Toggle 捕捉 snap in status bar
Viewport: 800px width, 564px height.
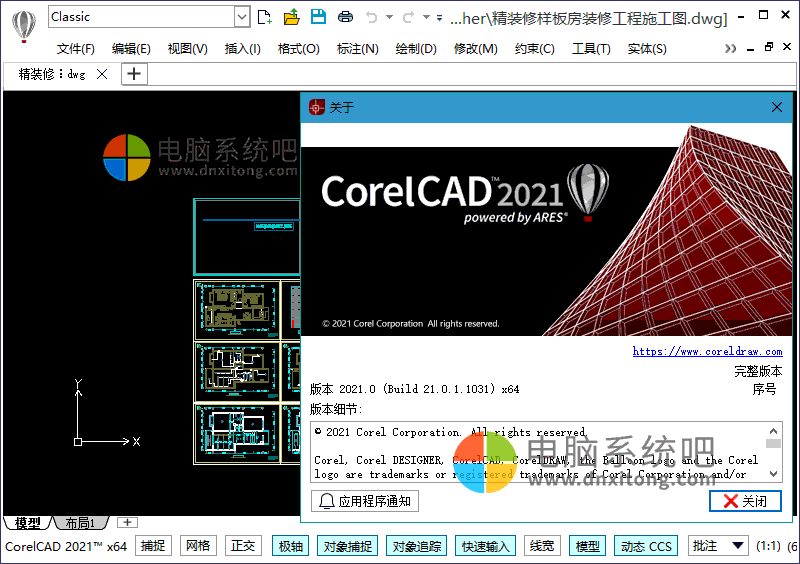pos(153,546)
